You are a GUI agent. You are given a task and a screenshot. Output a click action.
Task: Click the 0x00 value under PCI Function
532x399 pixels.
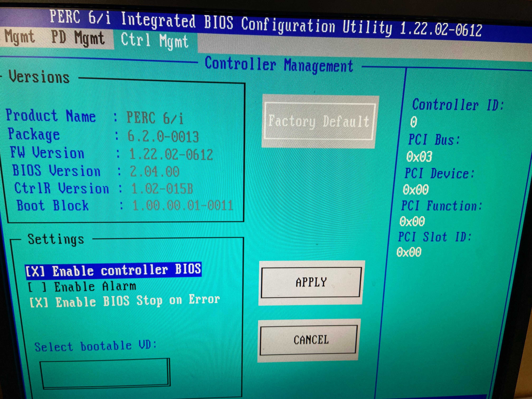pyautogui.click(x=412, y=221)
